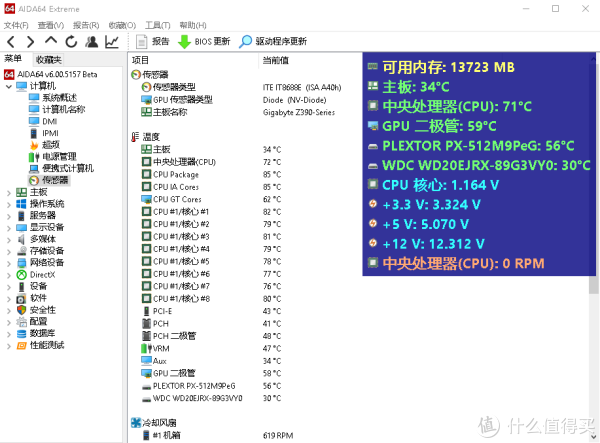Click the fan icon beside 冷却风扇

coord(136,423)
